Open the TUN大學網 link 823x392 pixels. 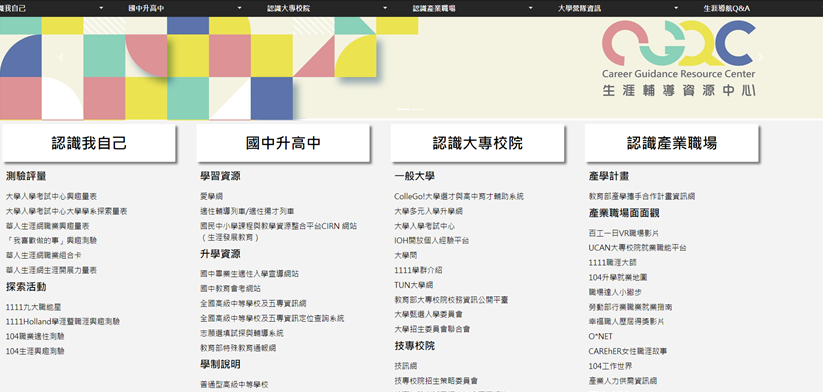[414, 285]
